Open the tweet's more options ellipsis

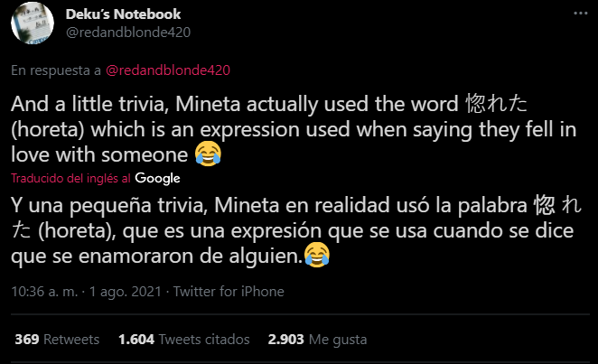click(579, 15)
